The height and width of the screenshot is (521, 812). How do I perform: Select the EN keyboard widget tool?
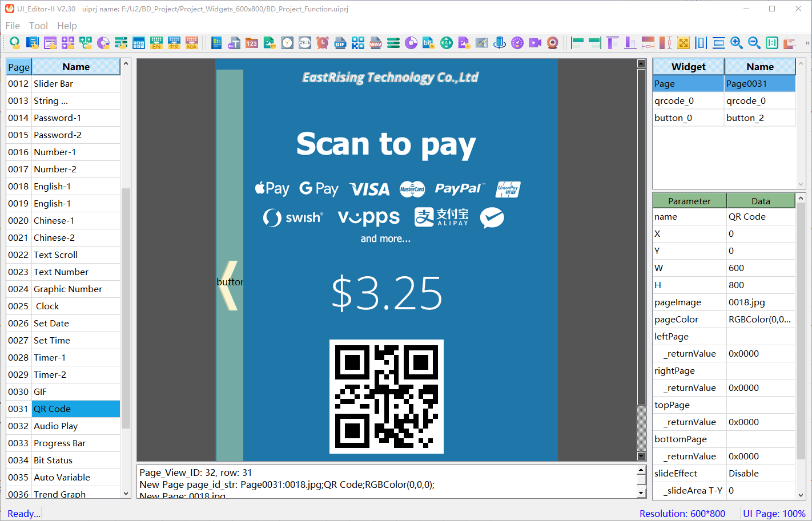[x=156, y=43]
